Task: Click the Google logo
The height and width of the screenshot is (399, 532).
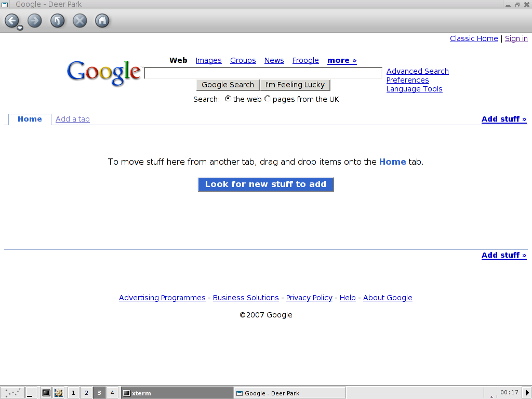Action: [104, 73]
